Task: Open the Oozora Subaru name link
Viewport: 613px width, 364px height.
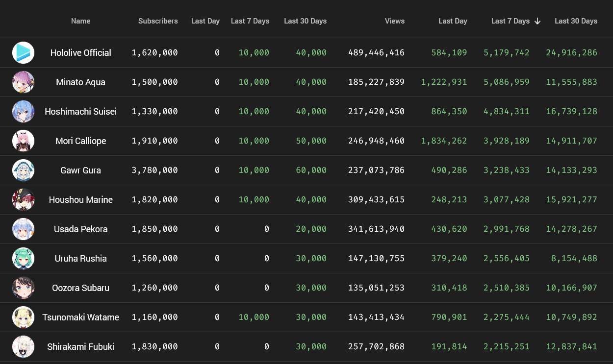Action: point(81,288)
